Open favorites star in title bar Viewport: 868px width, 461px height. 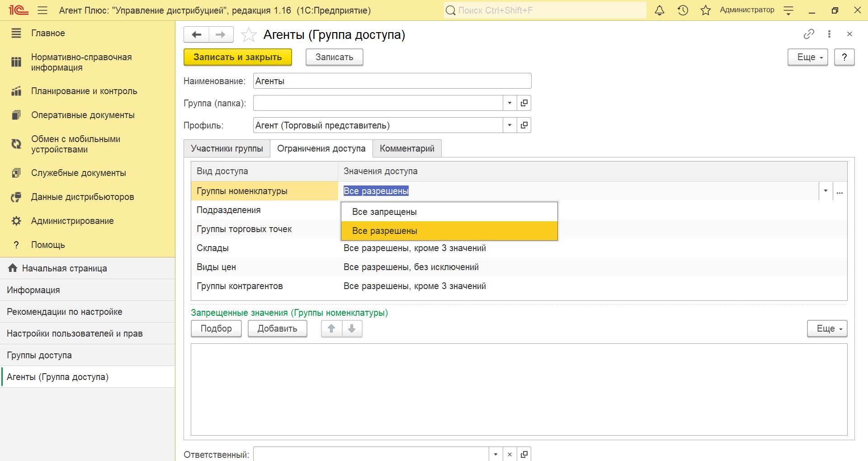pyautogui.click(x=706, y=10)
